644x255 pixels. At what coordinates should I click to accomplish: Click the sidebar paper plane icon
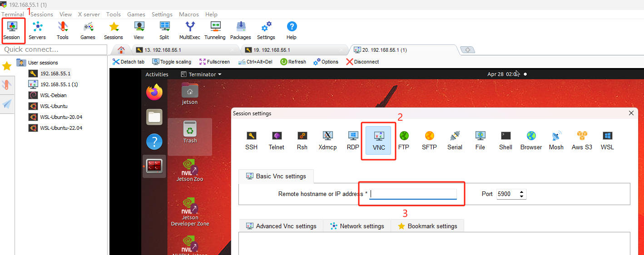point(7,104)
